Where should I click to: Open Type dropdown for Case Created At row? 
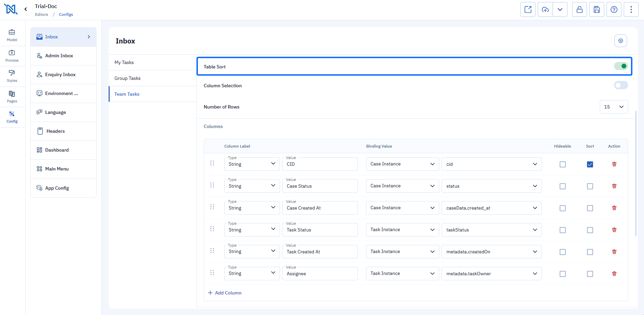[x=252, y=208]
